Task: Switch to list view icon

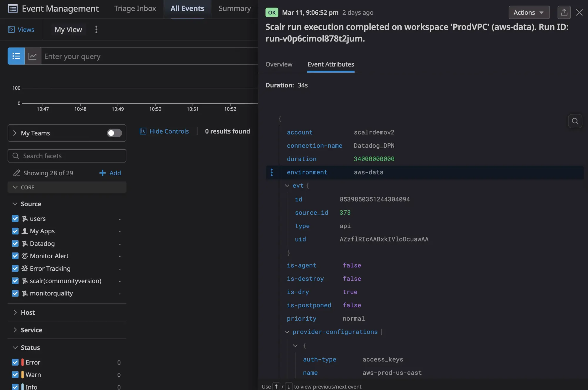Action: pyautogui.click(x=16, y=56)
